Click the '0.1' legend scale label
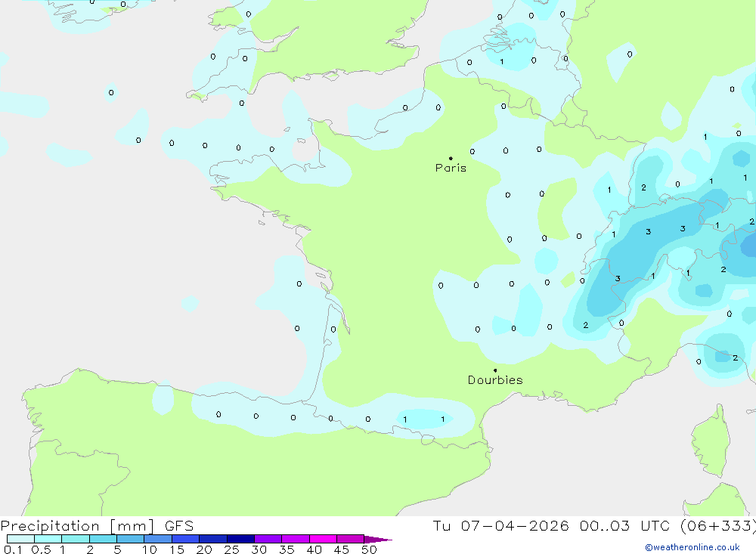This screenshot has width=756, height=554. (x=13, y=549)
